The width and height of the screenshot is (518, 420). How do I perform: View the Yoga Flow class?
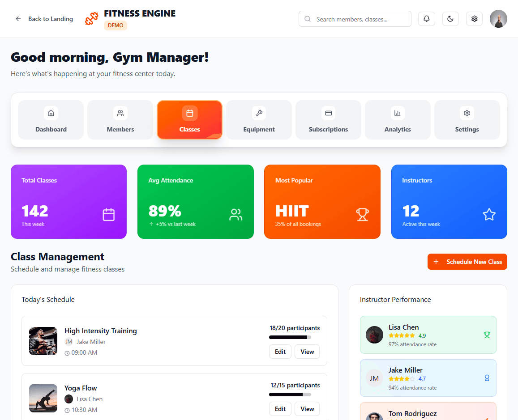click(307, 409)
